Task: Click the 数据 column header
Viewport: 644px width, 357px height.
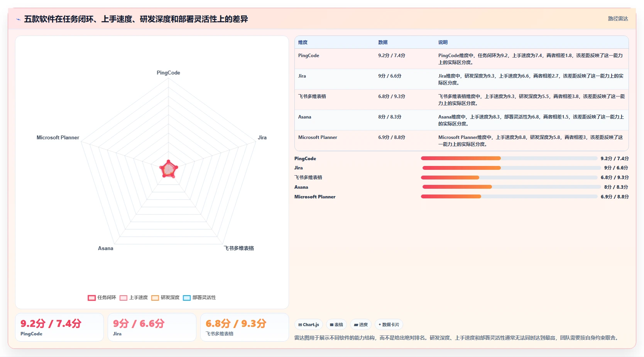Action: pos(383,42)
